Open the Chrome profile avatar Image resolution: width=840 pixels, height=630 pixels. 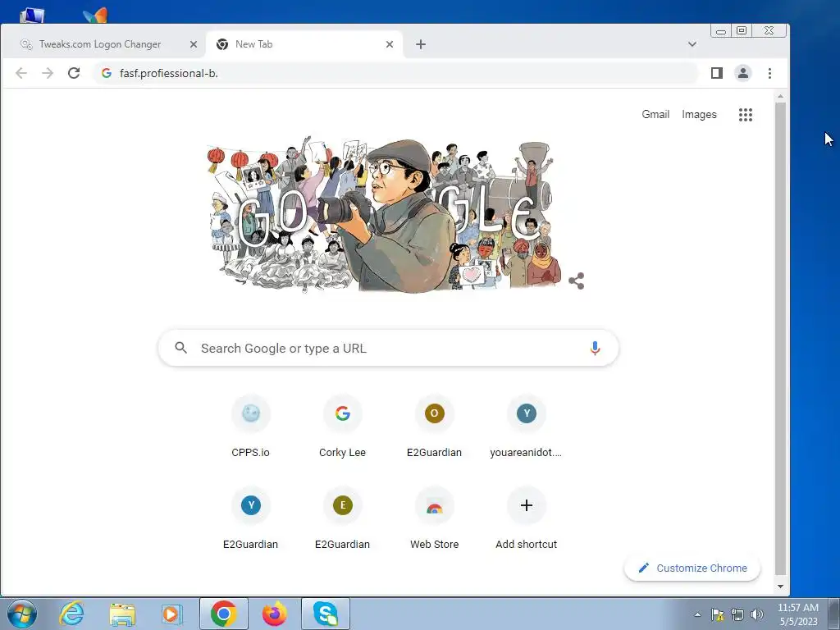click(743, 73)
